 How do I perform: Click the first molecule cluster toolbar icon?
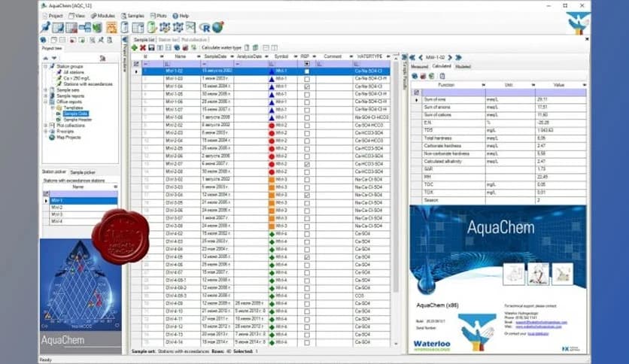coord(165,27)
